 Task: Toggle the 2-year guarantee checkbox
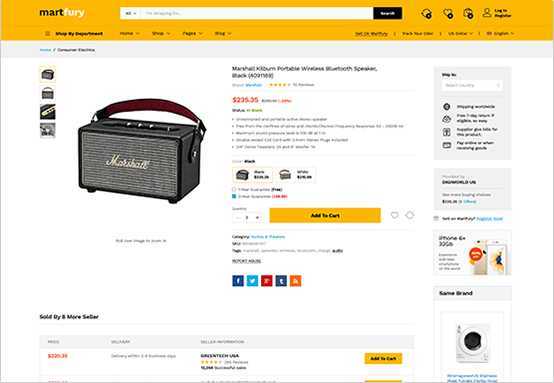234,196
